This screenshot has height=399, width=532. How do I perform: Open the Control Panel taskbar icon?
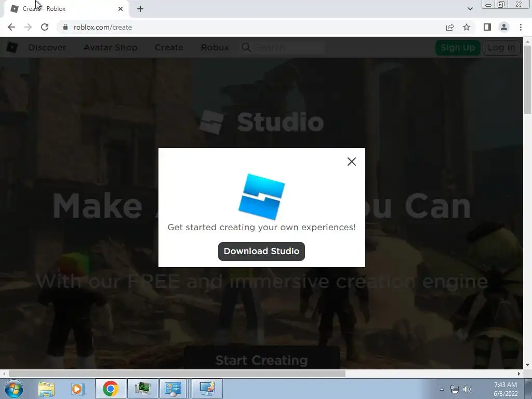(173, 389)
